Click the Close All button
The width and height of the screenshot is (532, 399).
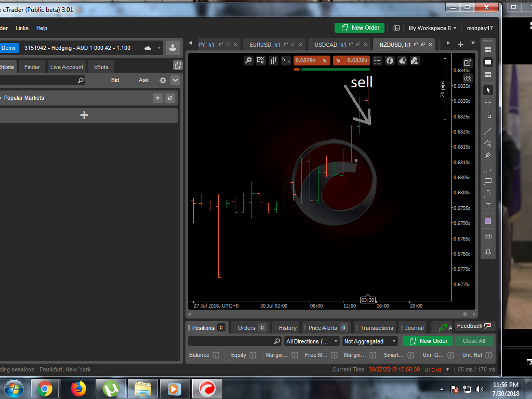tap(474, 341)
